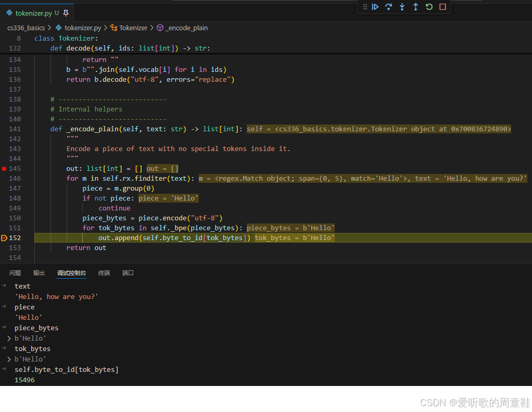The width and height of the screenshot is (532, 412).
Task: Toggle the breakpoint on line 145
Action: (x=4, y=169)
